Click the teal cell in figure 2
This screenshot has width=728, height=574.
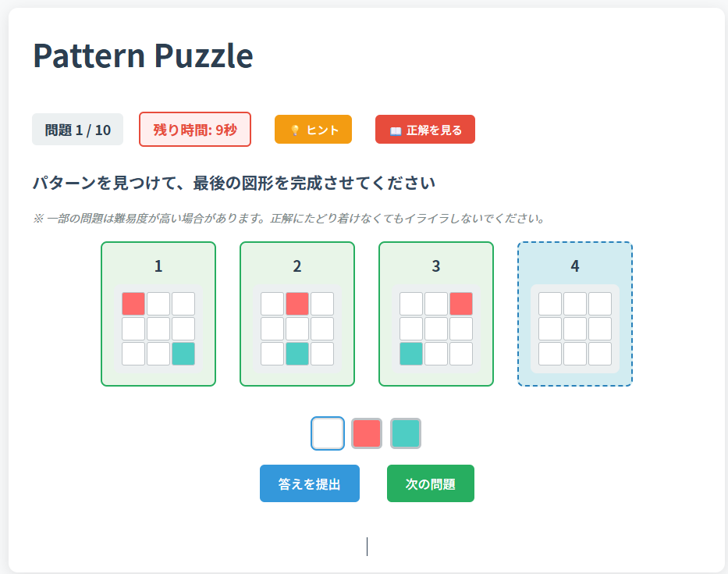[x=297, y=354]
